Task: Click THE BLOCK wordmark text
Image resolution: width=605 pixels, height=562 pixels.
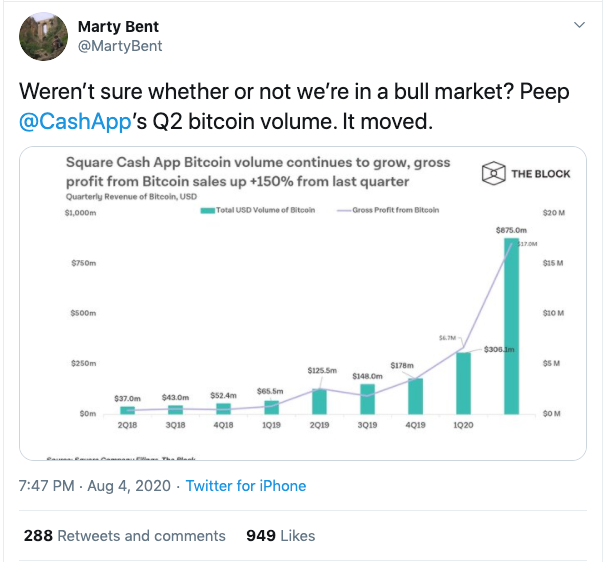Action: click(x=541, y=174)
